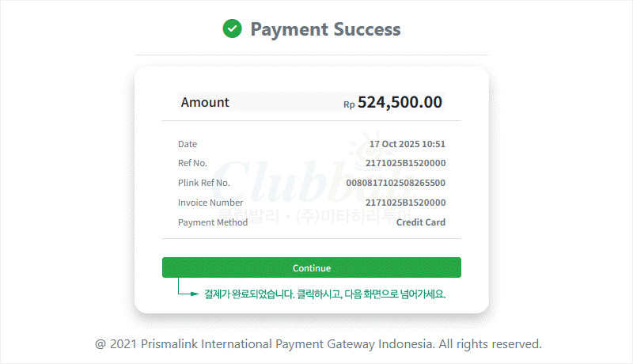Click the green success checkmark icon
Screen dimensions: 633x364
click(x=232, y=29)
